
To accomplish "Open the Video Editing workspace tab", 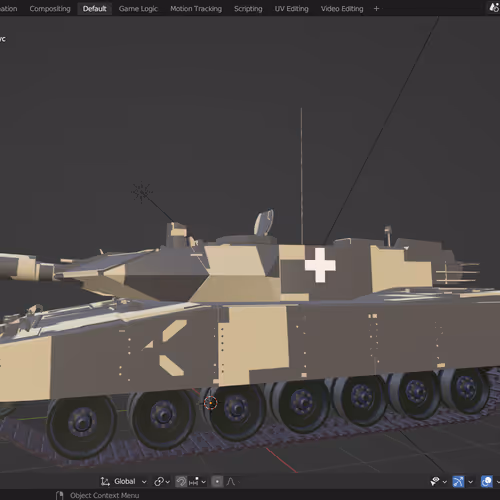I will pyautogui.click(x=342, y=9).
